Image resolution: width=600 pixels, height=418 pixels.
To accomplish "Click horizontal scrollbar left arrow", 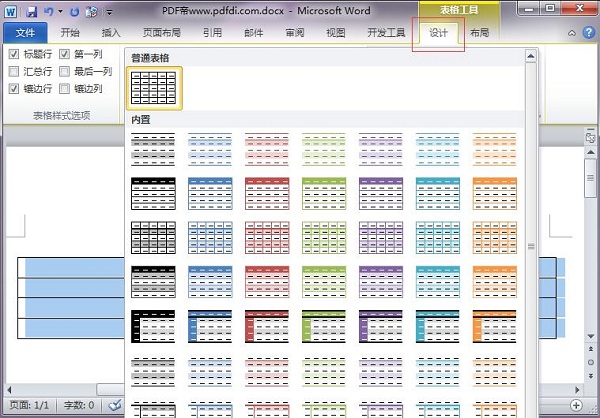I will click(x=9, y=390).
